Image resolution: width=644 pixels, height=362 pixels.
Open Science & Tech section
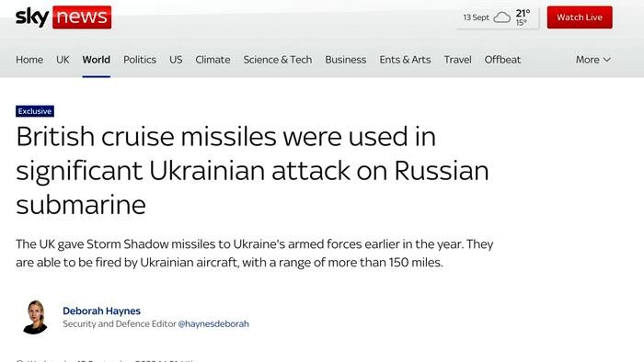tap(278, 60)
